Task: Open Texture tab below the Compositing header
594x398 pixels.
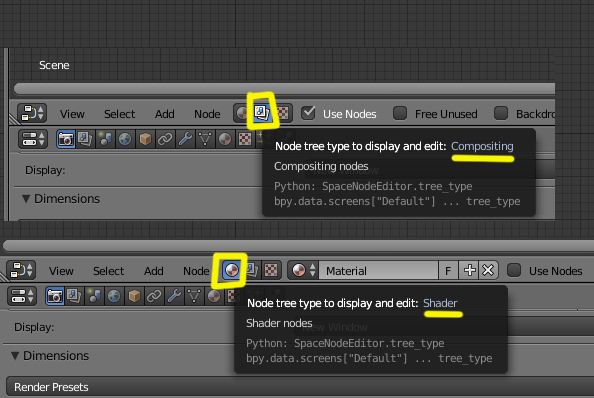Action: [245, 139]
